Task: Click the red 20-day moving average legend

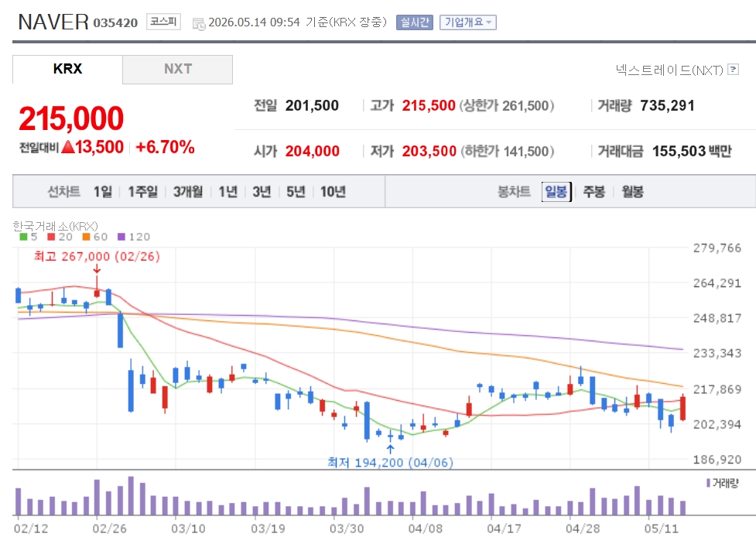Action: point(60,237)
